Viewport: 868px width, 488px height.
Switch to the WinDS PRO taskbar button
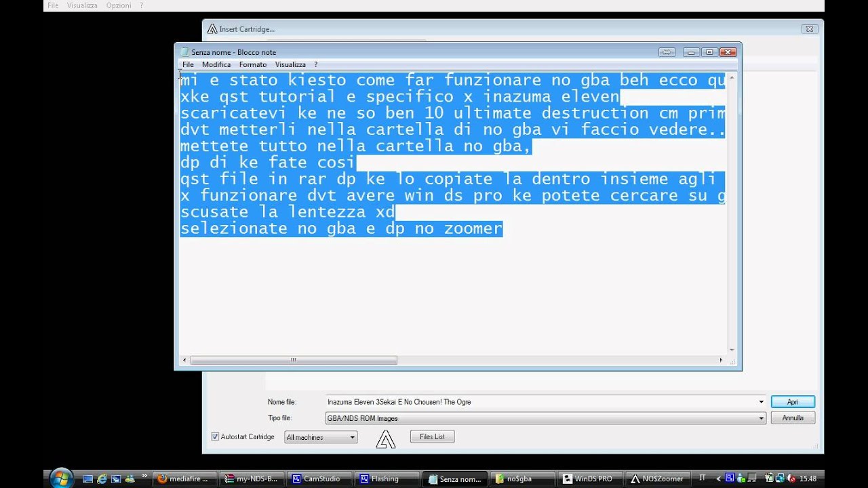[590, 479]
